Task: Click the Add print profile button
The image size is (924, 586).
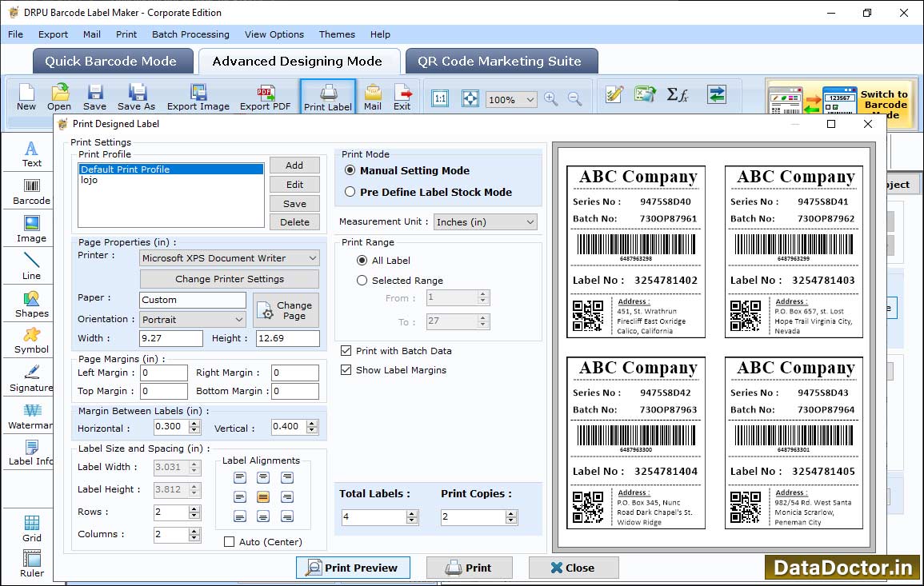Action: click(294, 165)
